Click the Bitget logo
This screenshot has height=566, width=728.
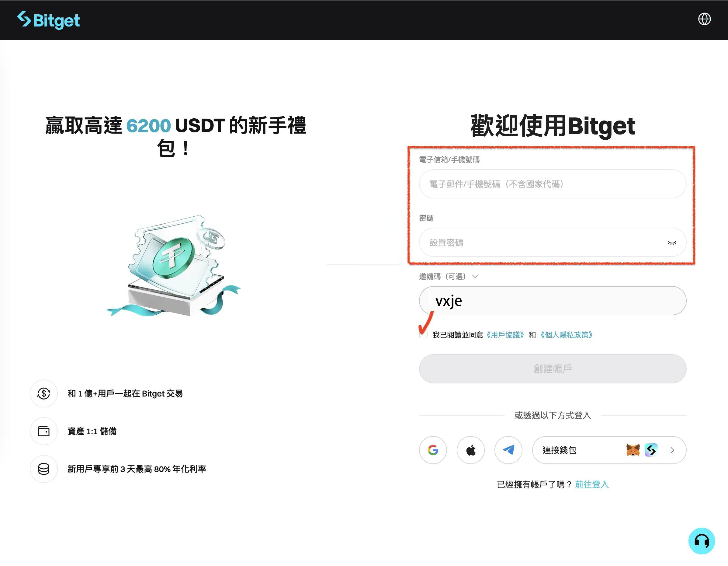[x=49, y=20]
